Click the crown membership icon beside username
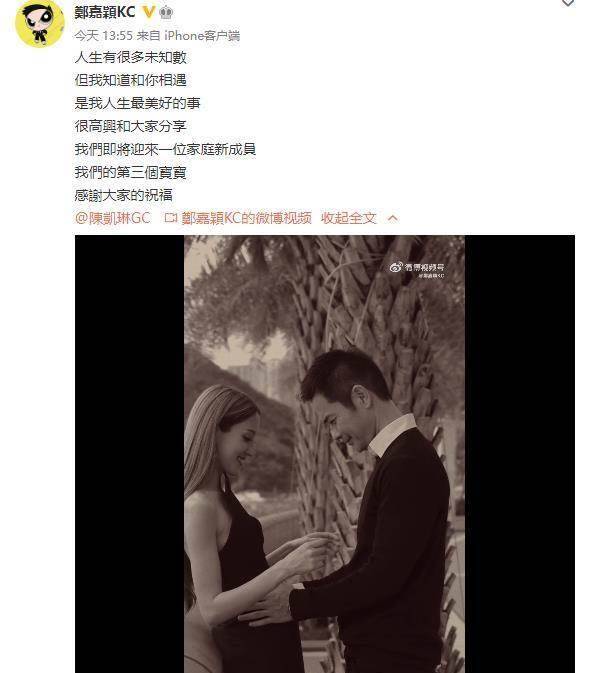The height and width of the screenshot is (673, 592). [x=166, y=12]
